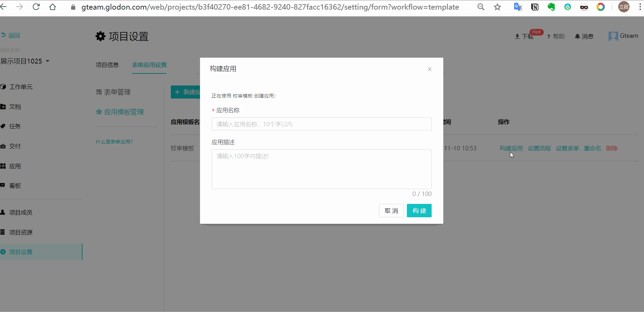This screenshot has width=644, height=312.
Task: Open the teal pencil circle extension icon
Action: coord(568,7)
